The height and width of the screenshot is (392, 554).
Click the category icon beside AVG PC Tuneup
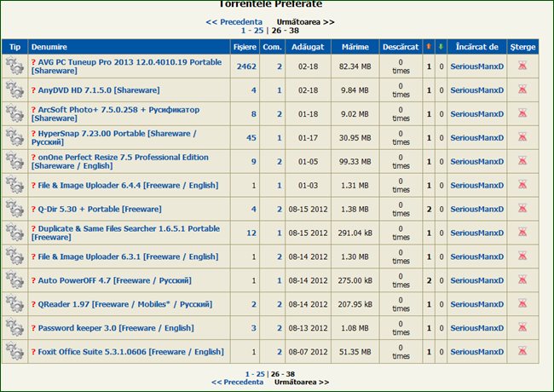tap(14, 66)
